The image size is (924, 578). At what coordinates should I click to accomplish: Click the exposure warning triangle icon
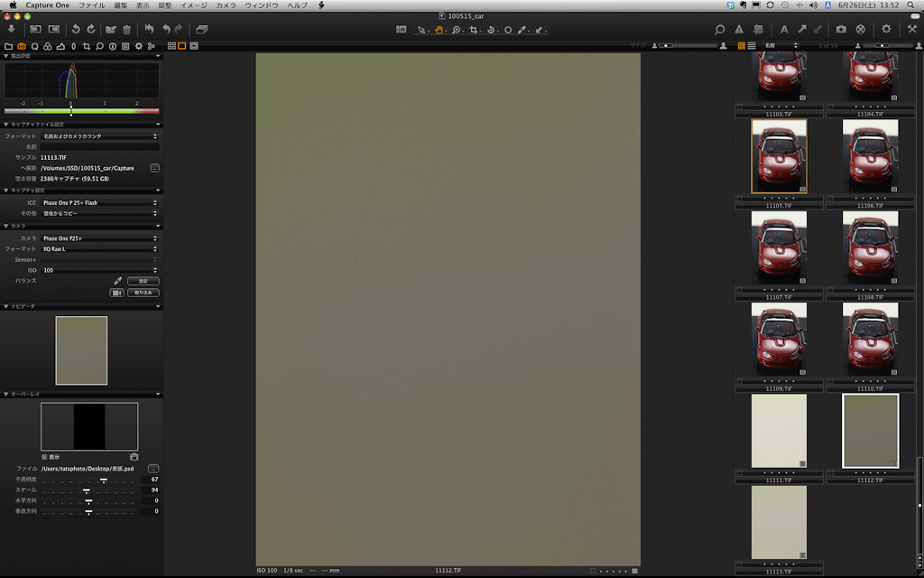coord(739,30)
